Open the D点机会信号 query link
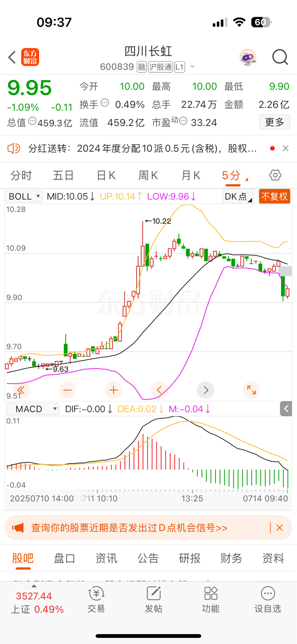Screen dimensions: 297x644 [129, 528]
